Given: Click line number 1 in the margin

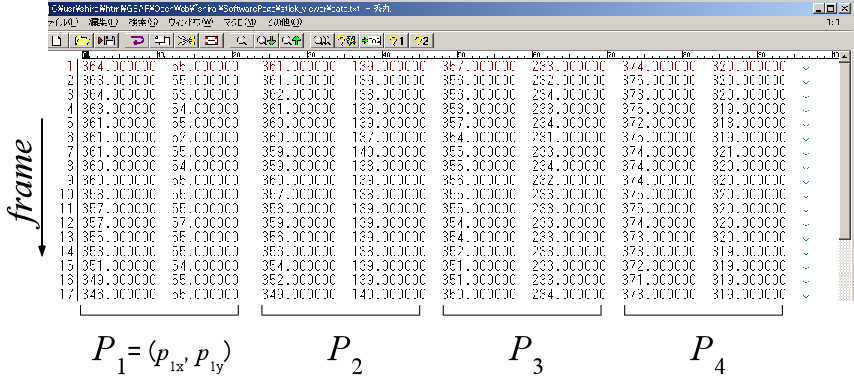Looking at the screenshot, I should (x=69, y=66).
